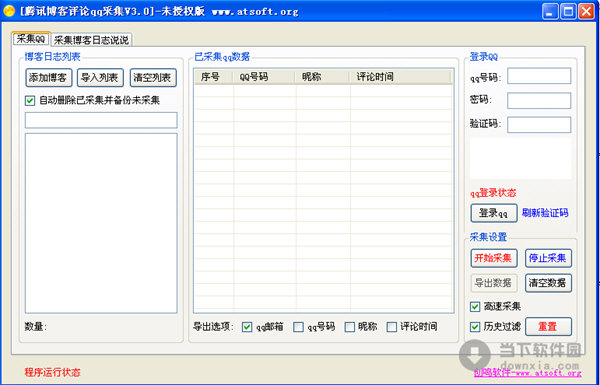Click the 导入列表 button
This screenshot has width=600, height=385.
point(100,78)
